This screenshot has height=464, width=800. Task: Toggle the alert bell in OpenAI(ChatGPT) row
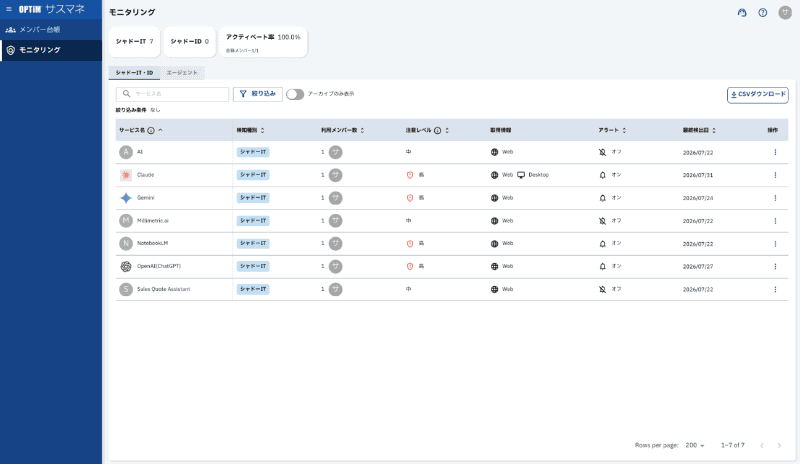(x=603, y=266)
